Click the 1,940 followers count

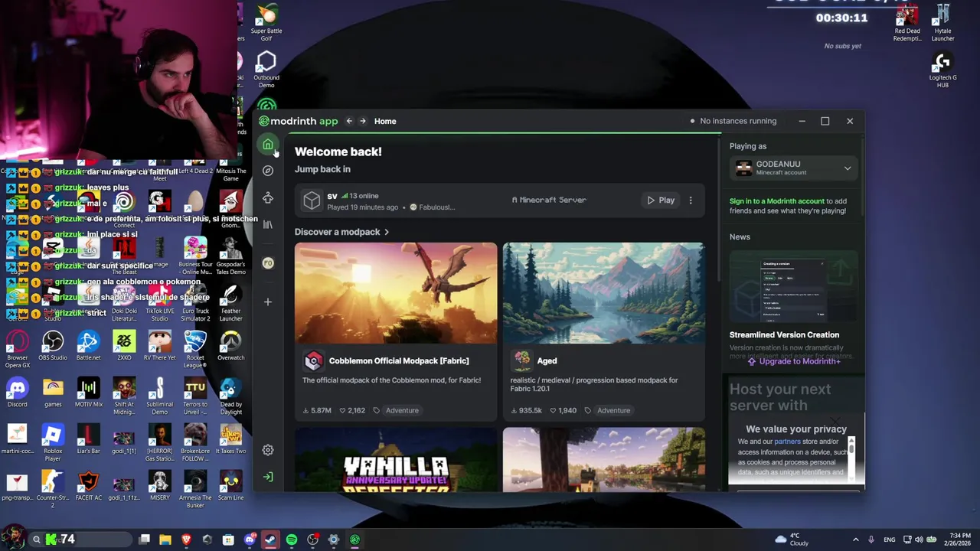coord(562,410)
